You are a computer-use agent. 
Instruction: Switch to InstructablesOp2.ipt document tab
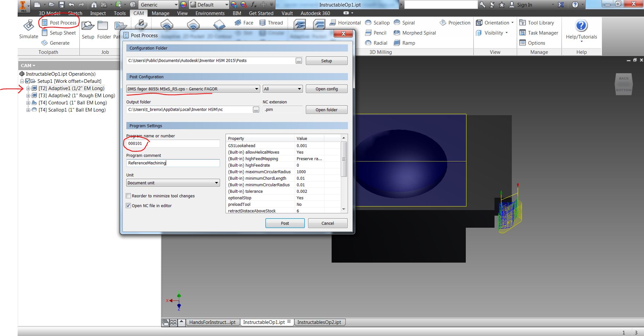point(319,322)
